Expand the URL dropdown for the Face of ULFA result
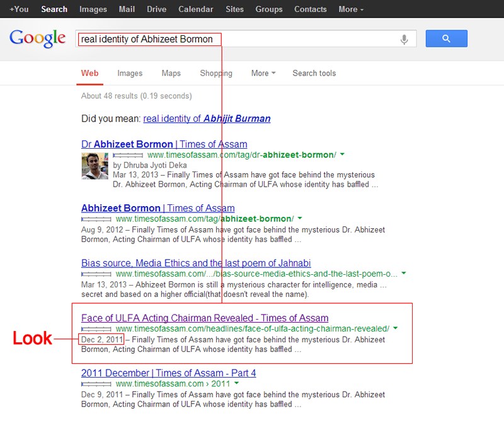Screen dimensions: 504x423 coord(394,328)
